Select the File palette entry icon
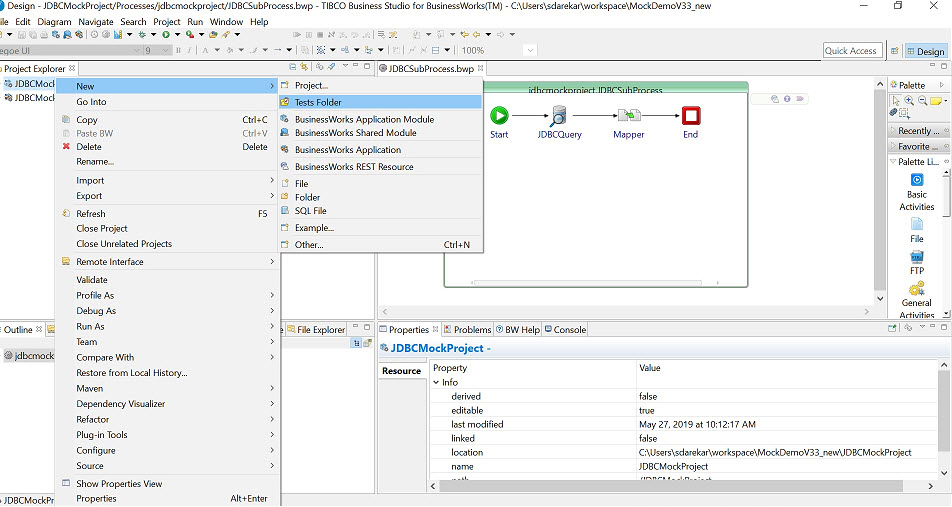Screen dimensions: 952x507 point(916,225)
